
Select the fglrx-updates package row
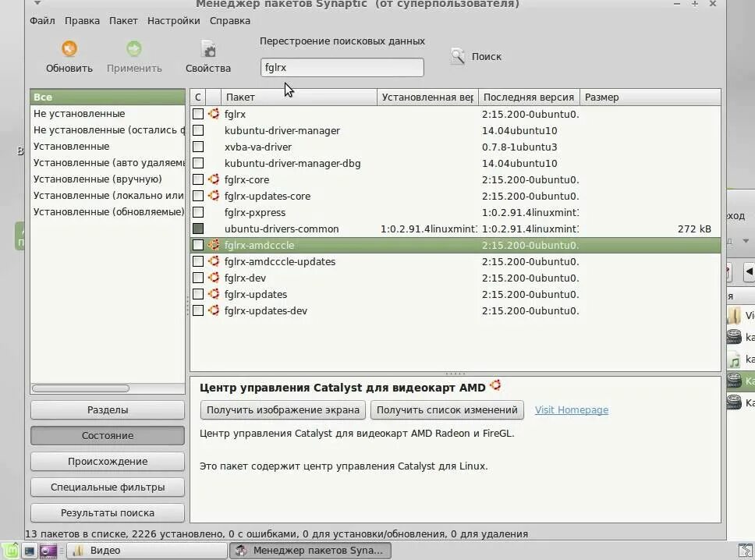[455, 294]
